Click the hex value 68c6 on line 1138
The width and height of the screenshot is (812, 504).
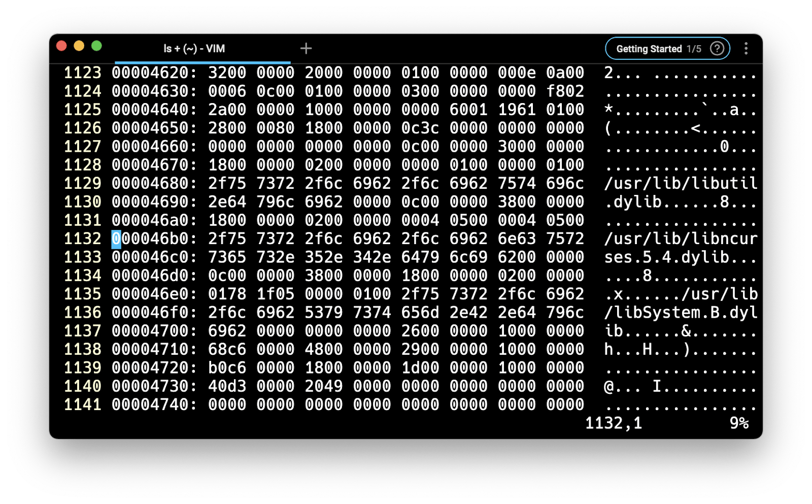click(227, 350)
